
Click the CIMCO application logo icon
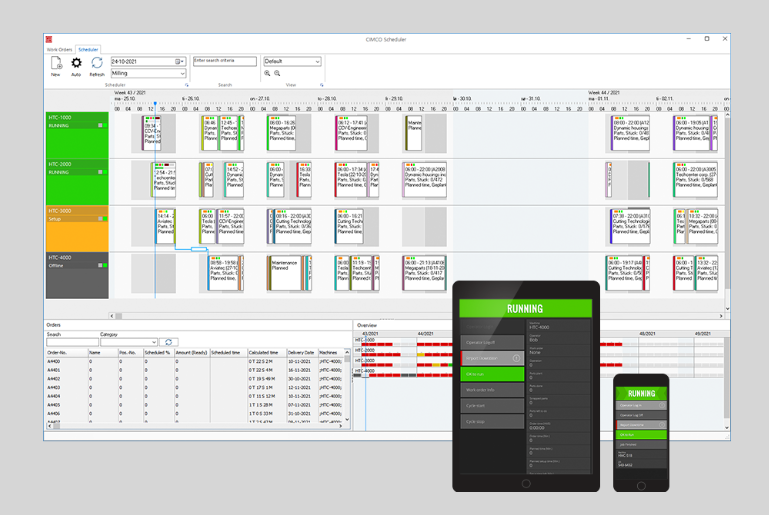pos(49,39)
